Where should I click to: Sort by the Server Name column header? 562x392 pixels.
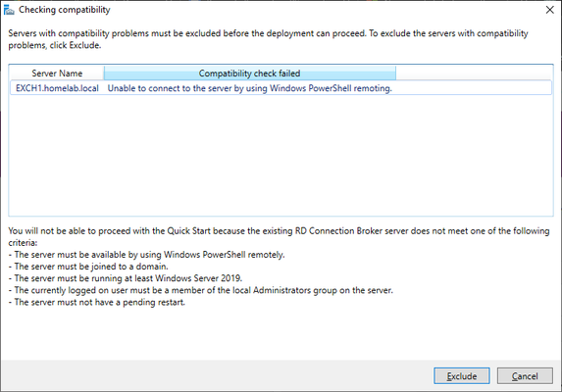tap(57, 73)
